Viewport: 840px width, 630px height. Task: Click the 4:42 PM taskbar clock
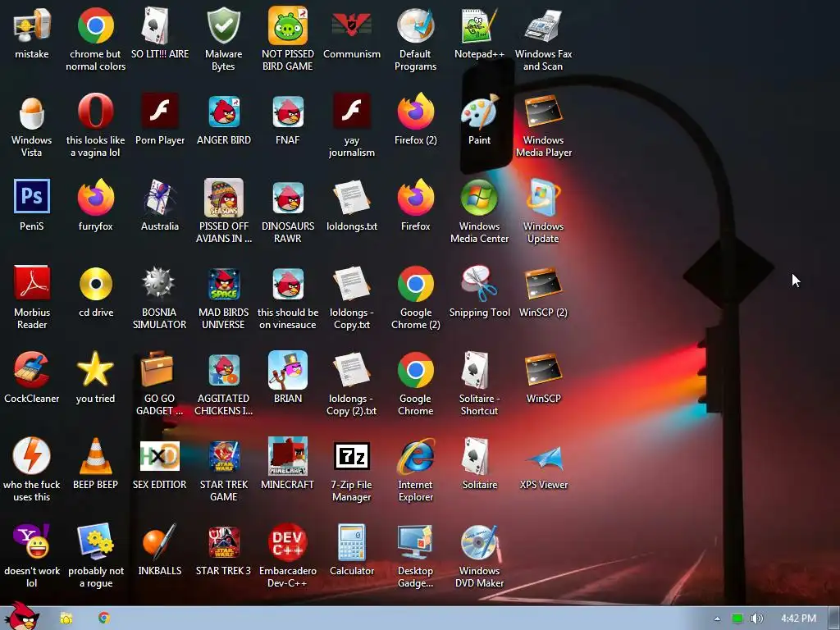(x=798, y=619)
